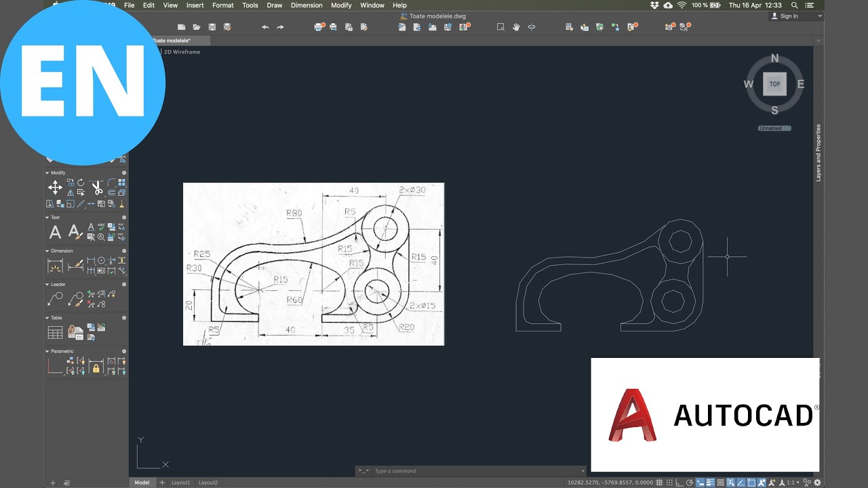Collapse the Parametric panel
Viewport: 868px width, 488px height.
pos(47,351)
